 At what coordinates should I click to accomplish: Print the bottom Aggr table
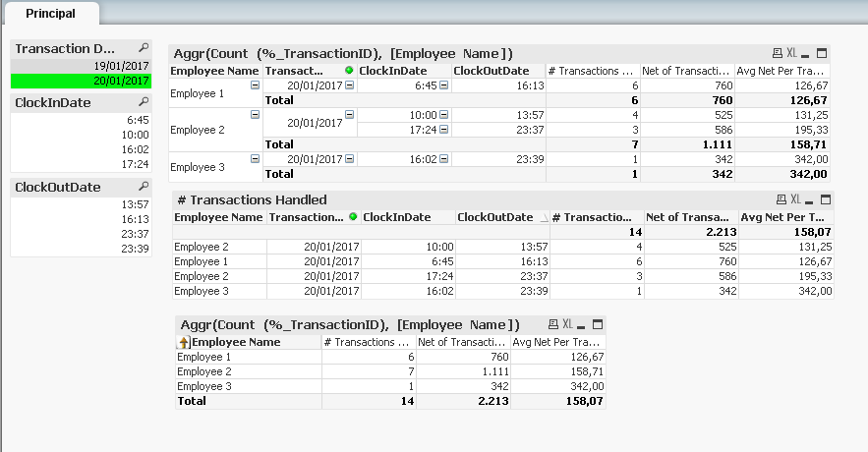[553, 324]
